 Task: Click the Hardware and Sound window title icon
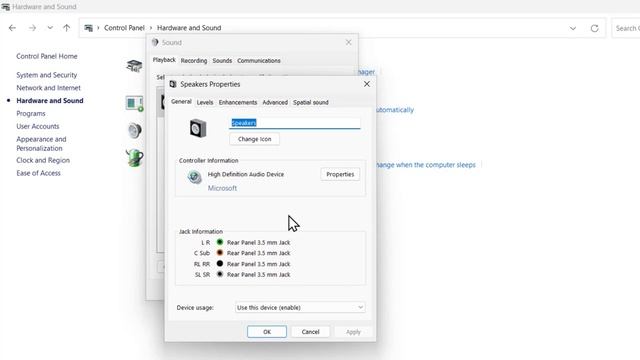[5, 7]
